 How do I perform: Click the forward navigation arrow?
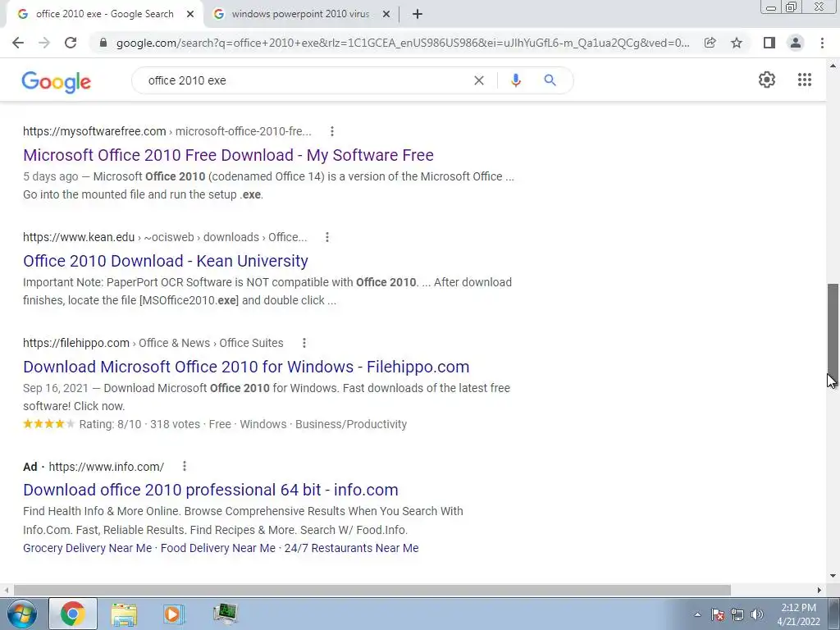pos(44,43)
